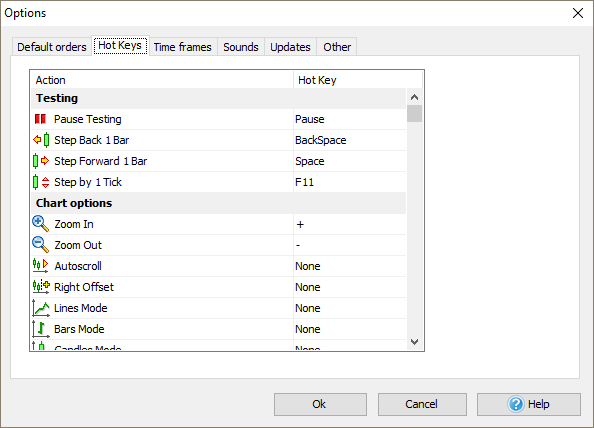
Task: Switch to the Sounds tab
Action: click(x=241, y=47)
